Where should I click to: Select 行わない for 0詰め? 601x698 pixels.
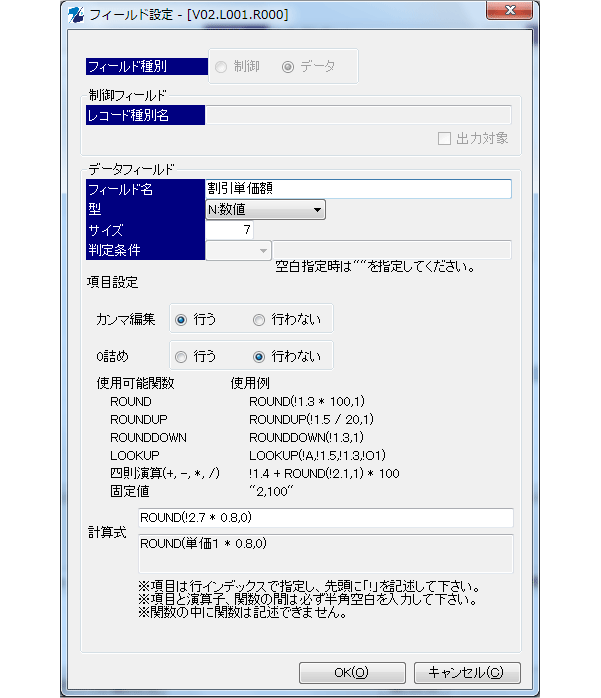[x=259, y=357]
